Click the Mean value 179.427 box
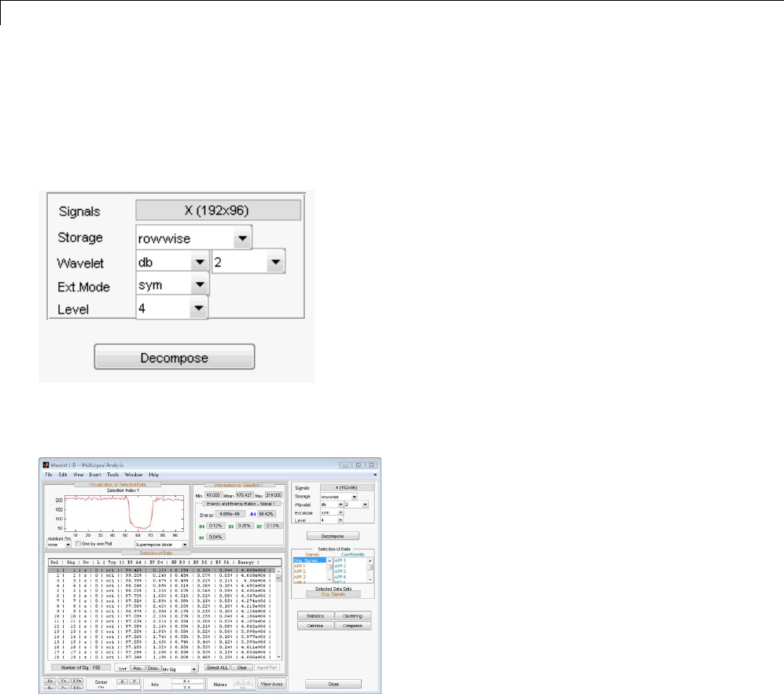 (x=245, y=495)
